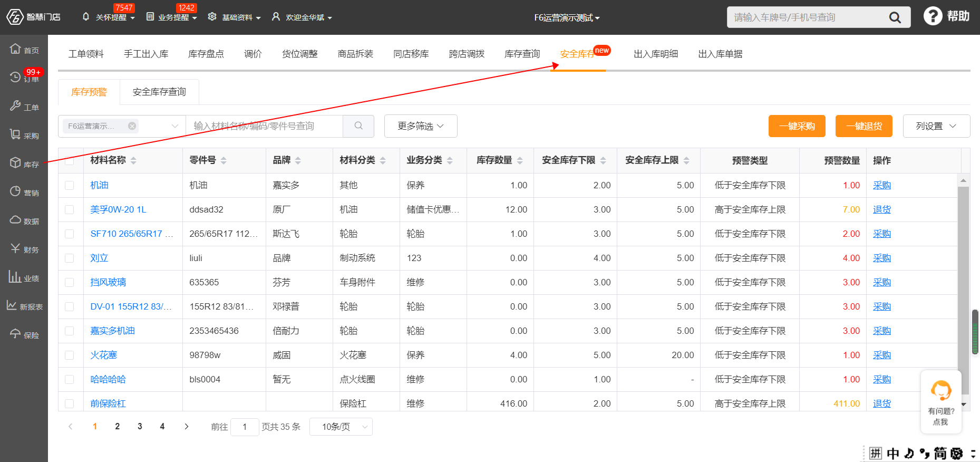This screenshot has height=462, width=980.
Task: Click 采购 link in 机油 row
Action: 882,185
